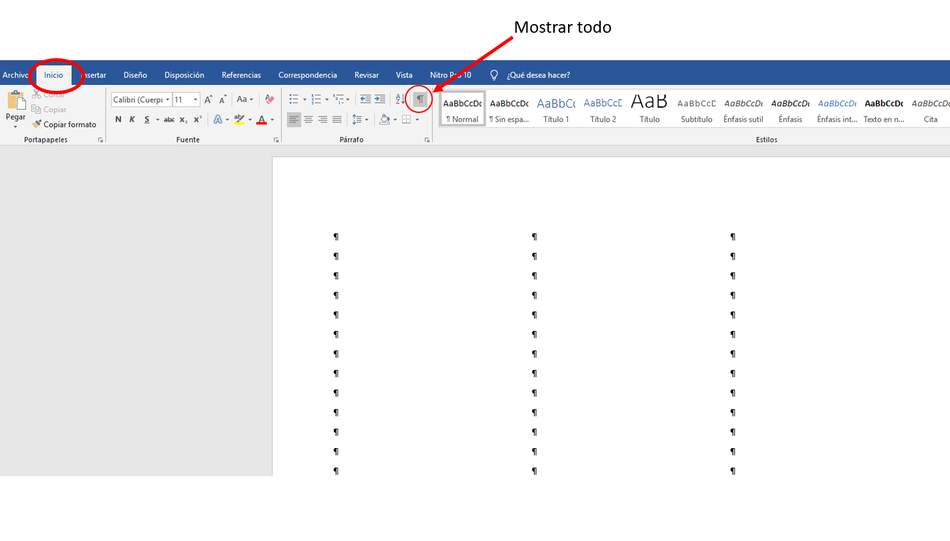Viewport: 950px width, 541px height.
Task: Apply the Título 1 style
Action: pos(556,108)
